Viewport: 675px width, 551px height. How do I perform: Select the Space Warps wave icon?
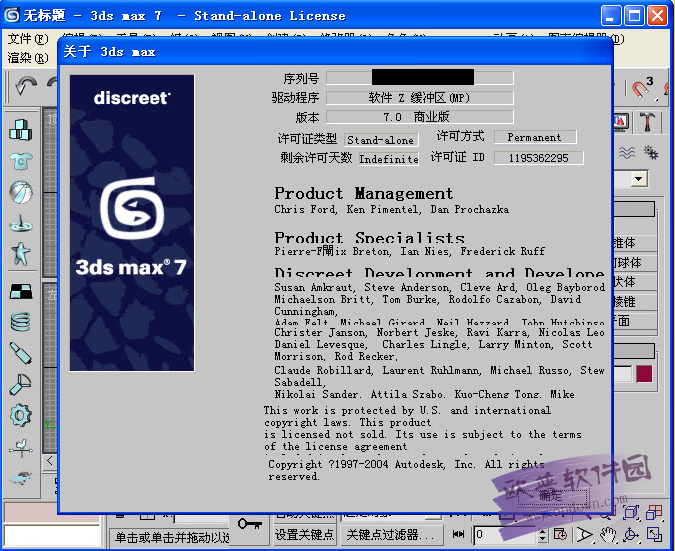point(627,152)
